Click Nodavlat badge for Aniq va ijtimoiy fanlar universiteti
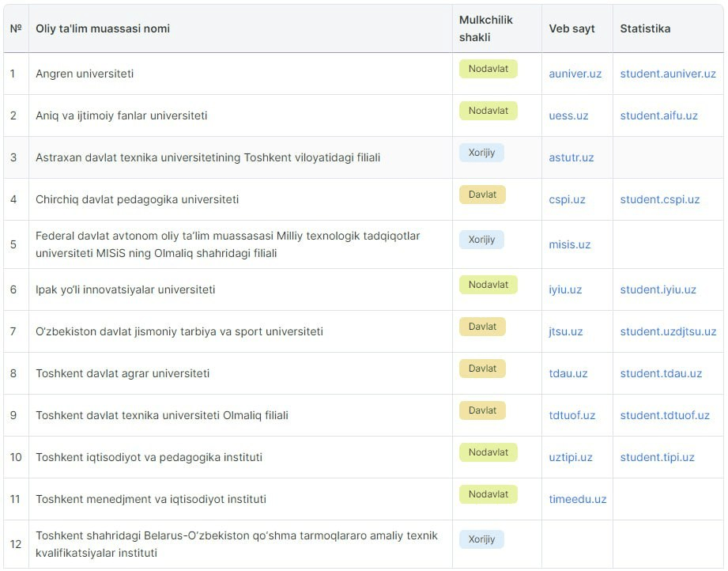 pyautogui.click(x=488, y=111)
